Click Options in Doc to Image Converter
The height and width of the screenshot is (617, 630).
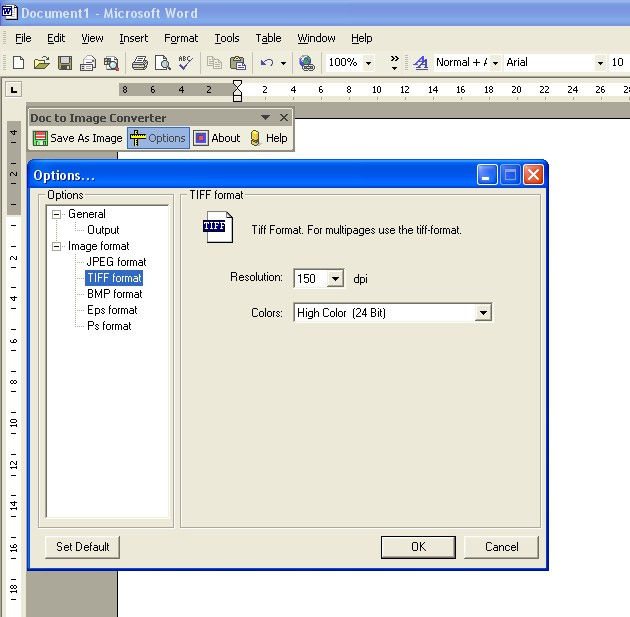[x=158, y=138]
